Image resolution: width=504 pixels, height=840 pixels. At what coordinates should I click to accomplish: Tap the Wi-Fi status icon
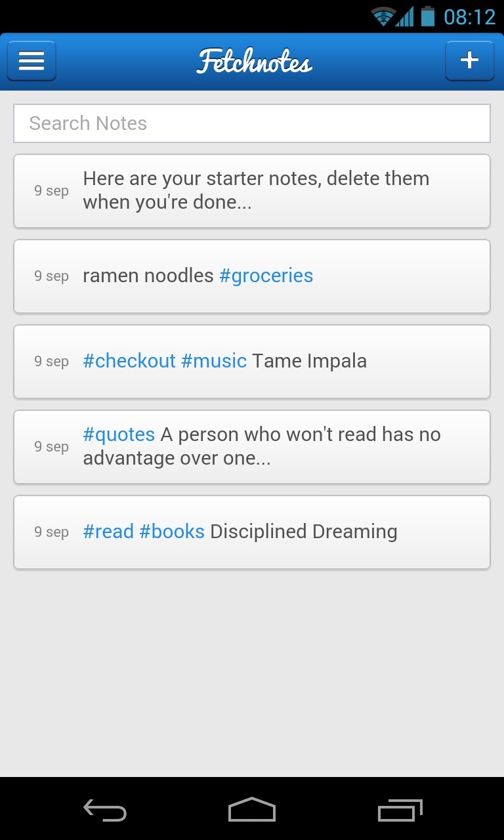coord(383,16)
